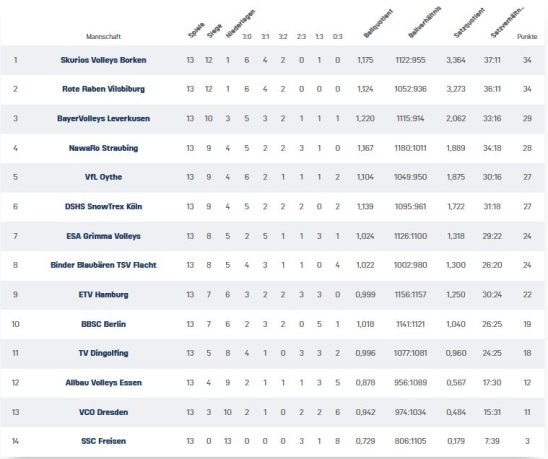Open SSC Freisen team link
The height and width of the screenshot is (459, 548).
click(103, 441)
